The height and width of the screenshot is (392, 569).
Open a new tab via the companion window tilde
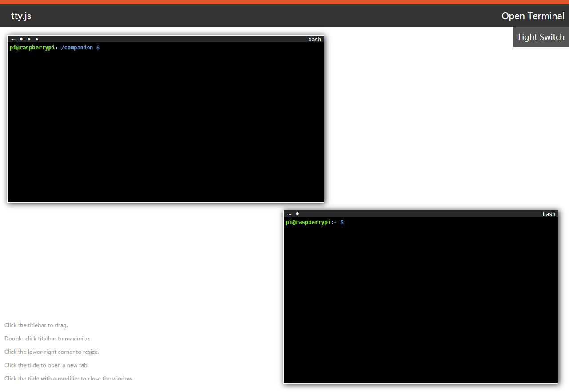pyautogui.click(x=13, y=40)
